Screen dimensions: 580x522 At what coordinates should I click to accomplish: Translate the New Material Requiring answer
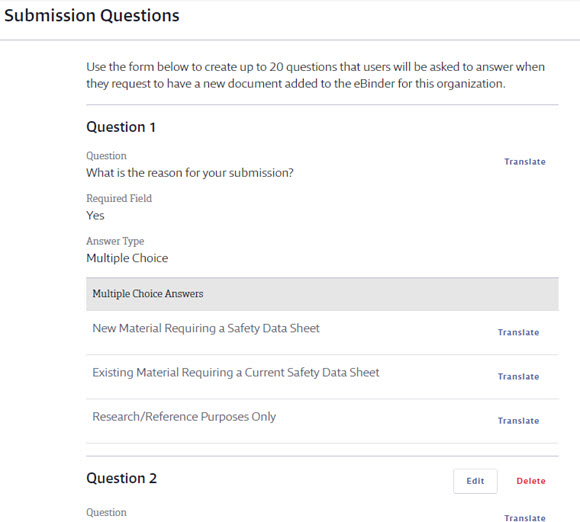click(518, 332)
